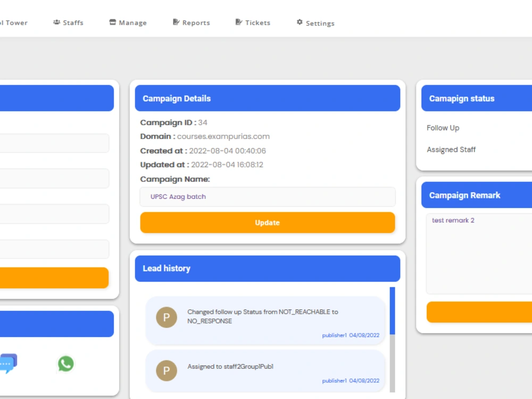Click publisher1 date on NO_RESPONSE entry

(x=351, y=335)
